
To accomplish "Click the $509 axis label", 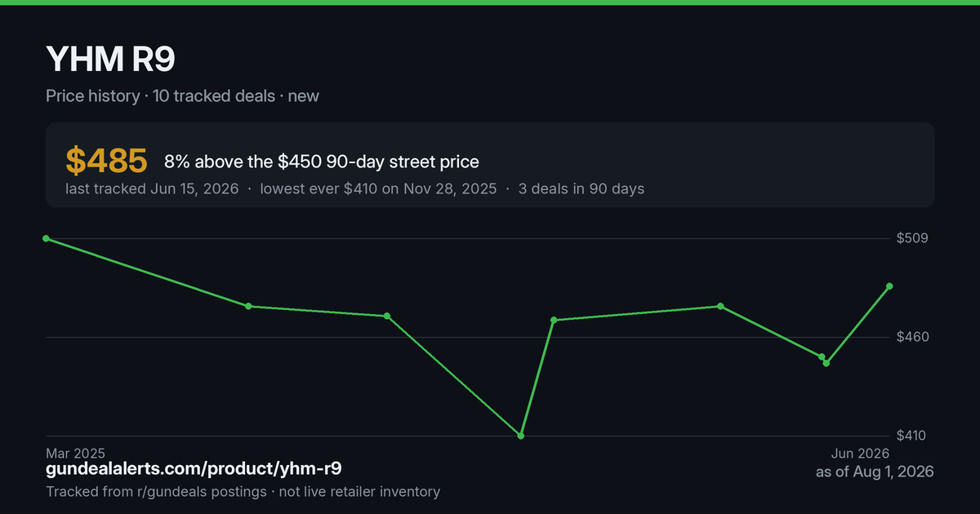I will 912,238.
